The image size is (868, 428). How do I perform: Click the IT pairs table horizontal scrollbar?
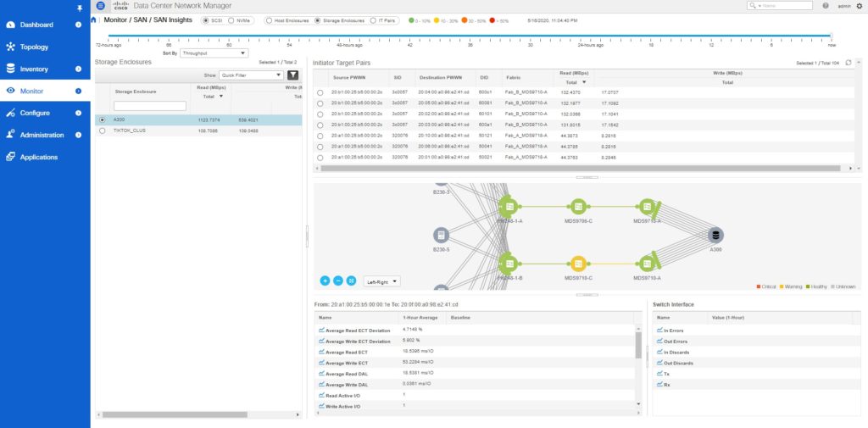580,168
